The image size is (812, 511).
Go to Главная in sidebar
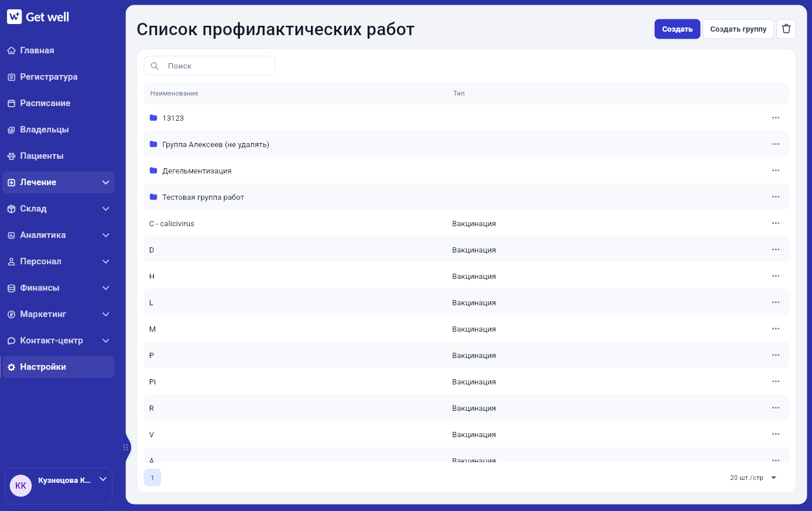tap(59, 50)
